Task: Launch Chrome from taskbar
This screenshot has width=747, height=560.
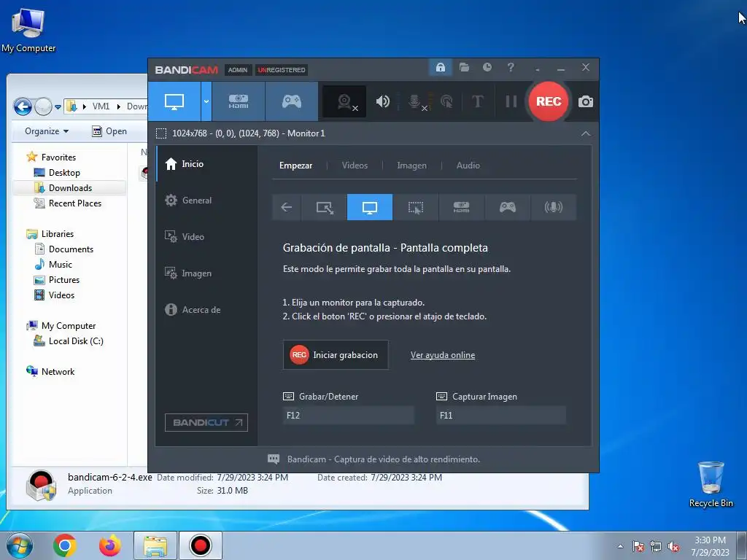Action: tap(65, 545)
